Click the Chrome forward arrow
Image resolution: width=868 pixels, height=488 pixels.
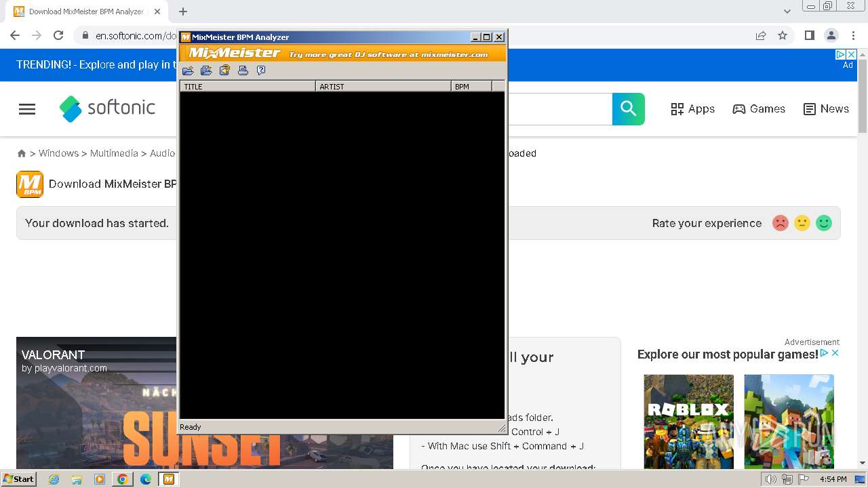tap(37, 35)
